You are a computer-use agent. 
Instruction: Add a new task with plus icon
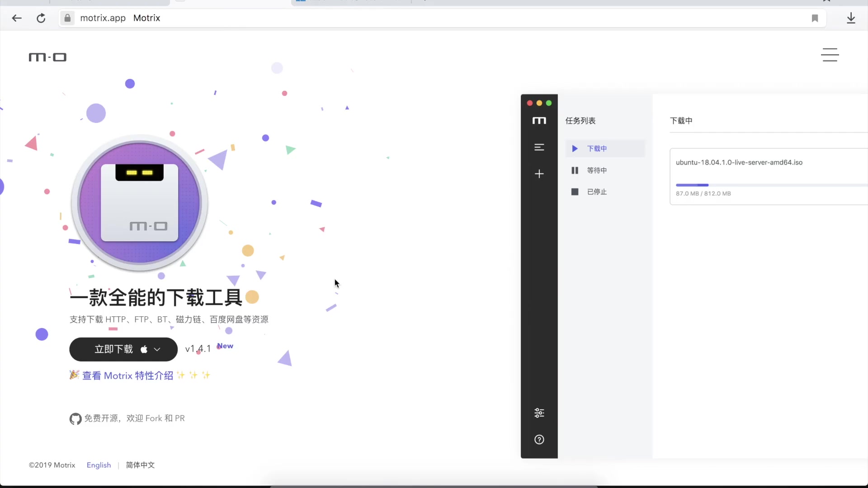coord(539,174)
